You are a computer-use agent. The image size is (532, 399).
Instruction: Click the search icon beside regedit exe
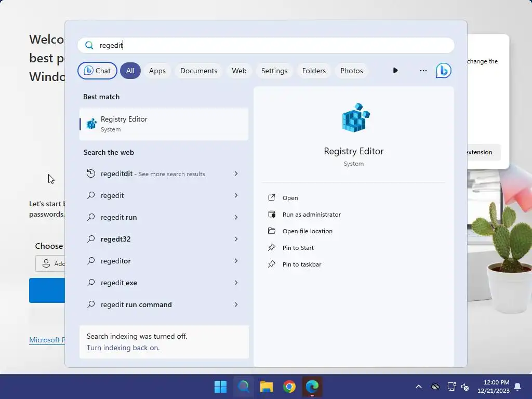tap(91, 283)
